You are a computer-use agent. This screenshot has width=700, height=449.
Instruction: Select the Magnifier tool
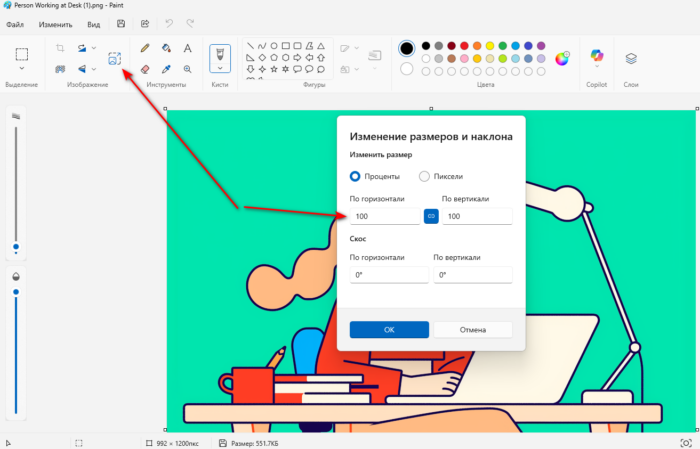[188, 69]
